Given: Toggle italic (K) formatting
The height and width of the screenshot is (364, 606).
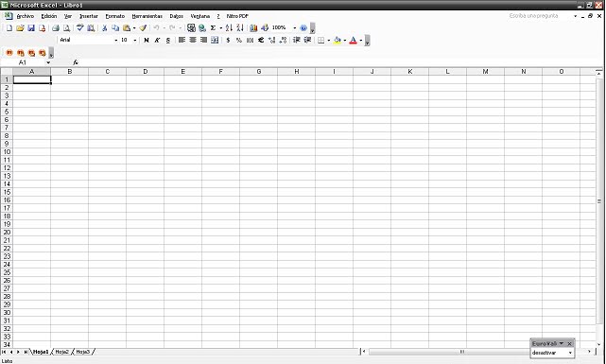Looking at the screenshot, I should pyautogui.click(x=157, y=41).
